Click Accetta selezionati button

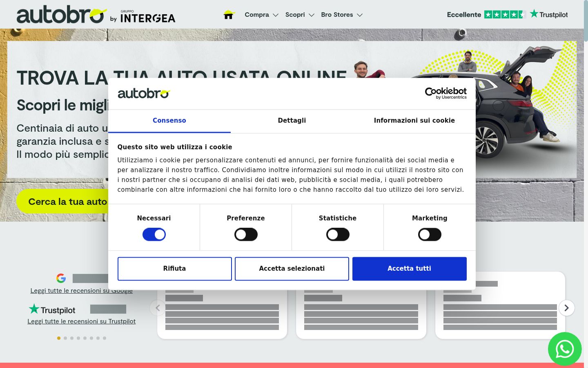tap(292, 269)
